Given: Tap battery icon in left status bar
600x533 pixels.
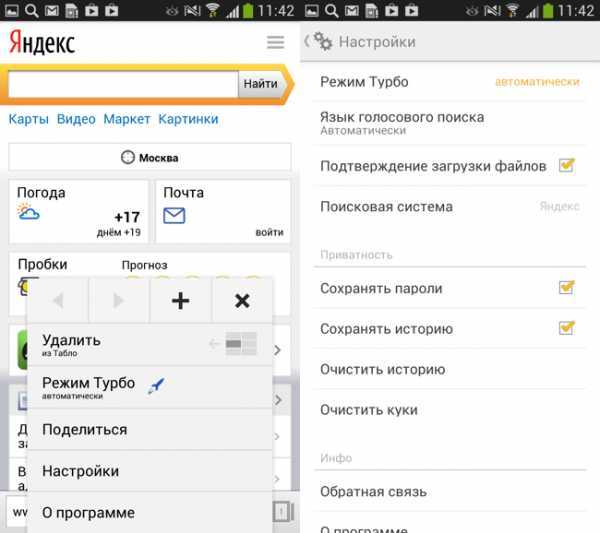Looking at the screenshot, I should coord(248,10).
